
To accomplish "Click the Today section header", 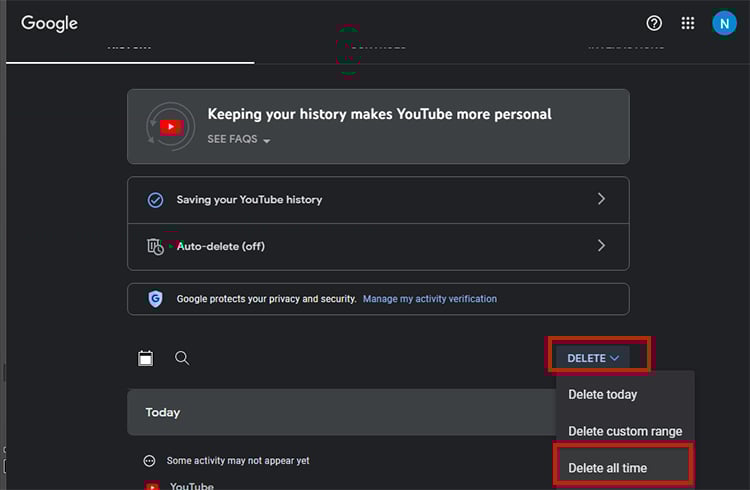I will tap(342, 412).
